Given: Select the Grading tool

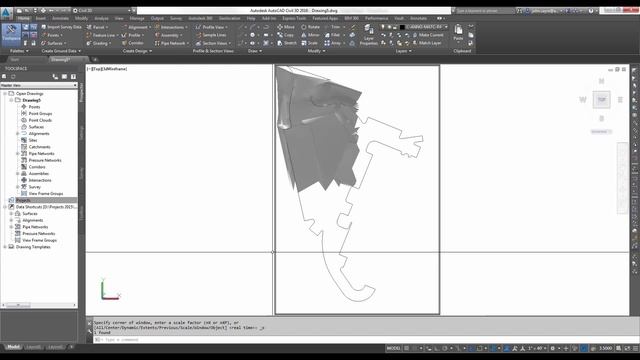Looking at the screenshot, I should [x=98, y=43].
